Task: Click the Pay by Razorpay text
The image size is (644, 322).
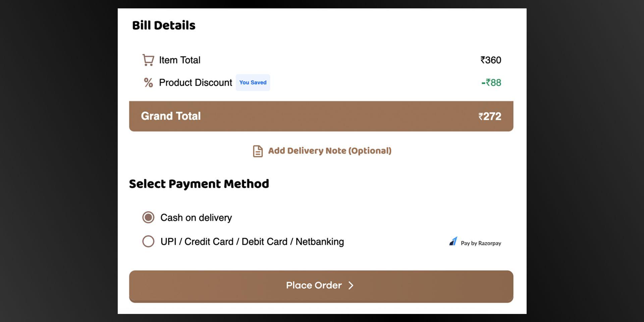Action: (x=481, y=243)
